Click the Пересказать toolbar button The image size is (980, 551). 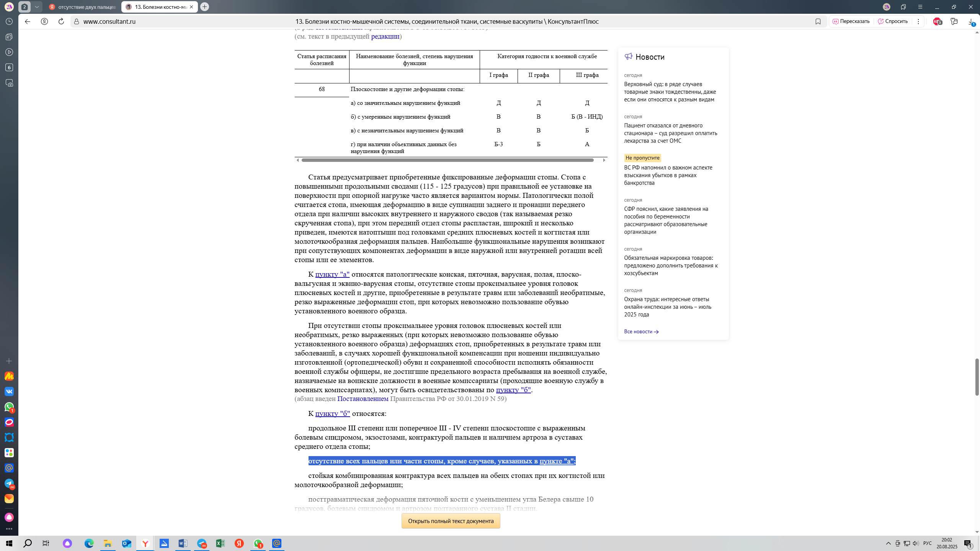(851, 21)
